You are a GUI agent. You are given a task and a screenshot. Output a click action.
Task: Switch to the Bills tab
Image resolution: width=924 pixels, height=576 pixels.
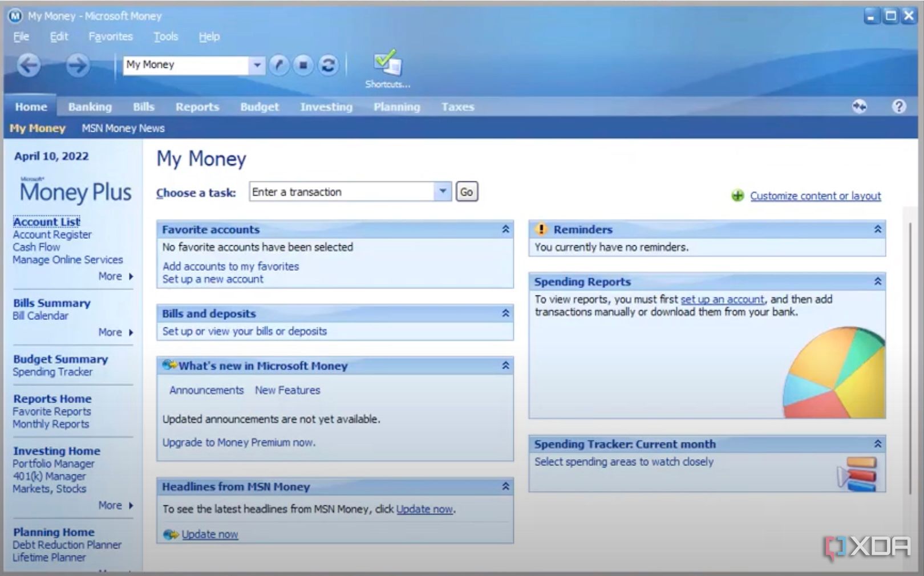coord(144,107)
